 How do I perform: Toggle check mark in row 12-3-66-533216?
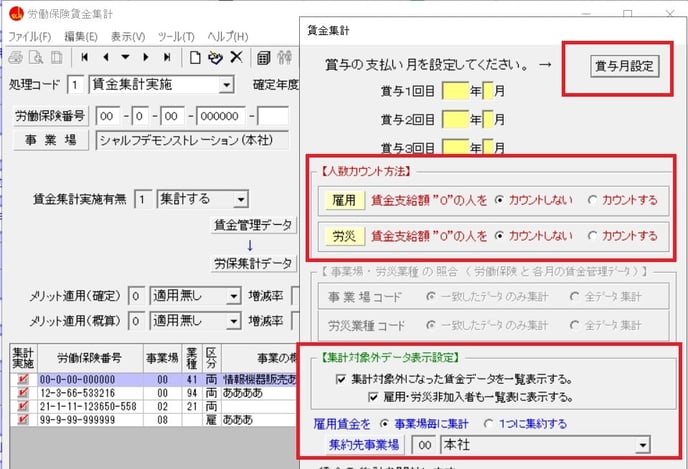[23, 393]
